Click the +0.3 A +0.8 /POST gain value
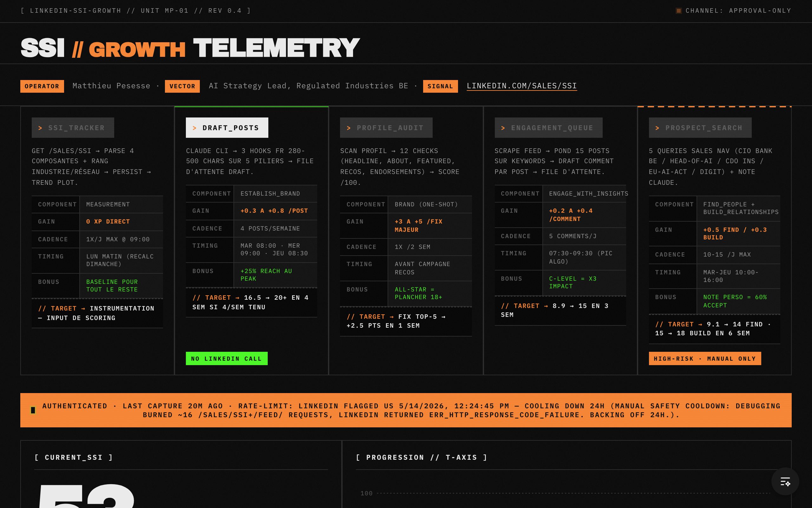Image resolution: width=812 pixels, height=508 pixels. pyautogui.click(x=275, y=211)
